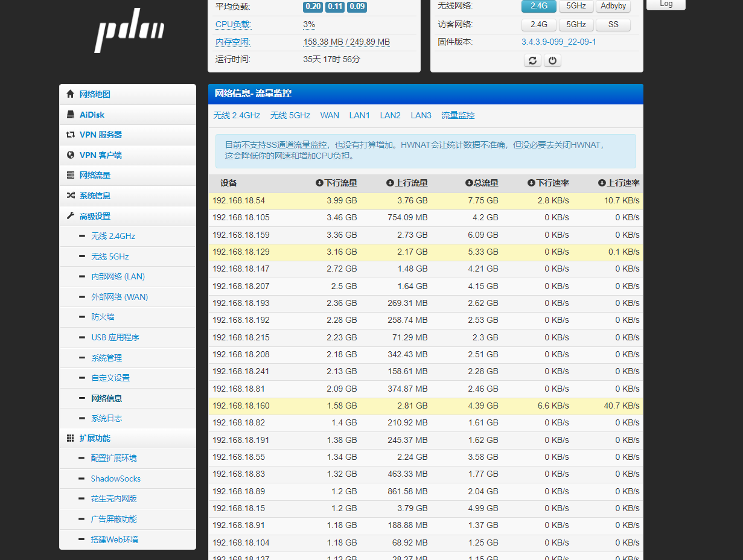
Task: Click the disk icon beside AiDisk
Action: pyautogui.click(x=70, y=115)
